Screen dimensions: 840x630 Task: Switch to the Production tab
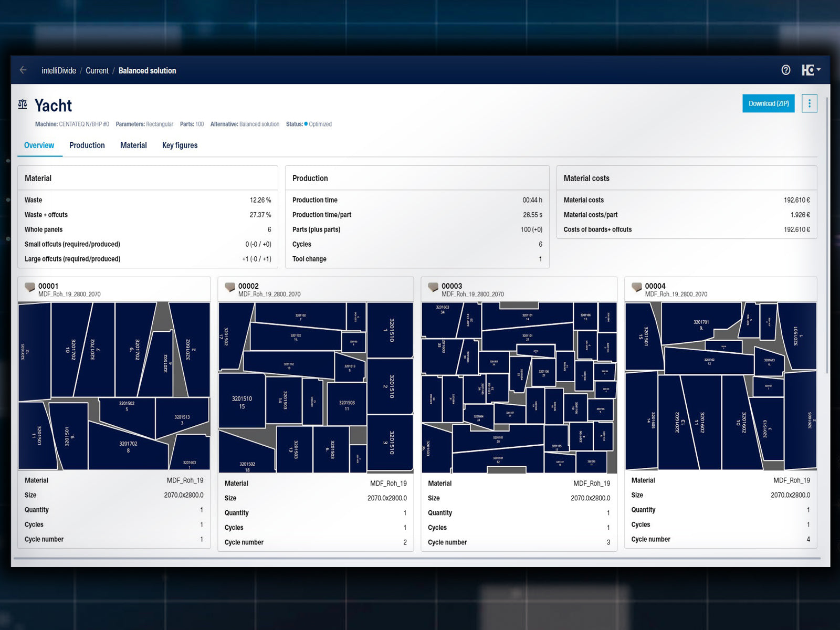tap(87, 145)
